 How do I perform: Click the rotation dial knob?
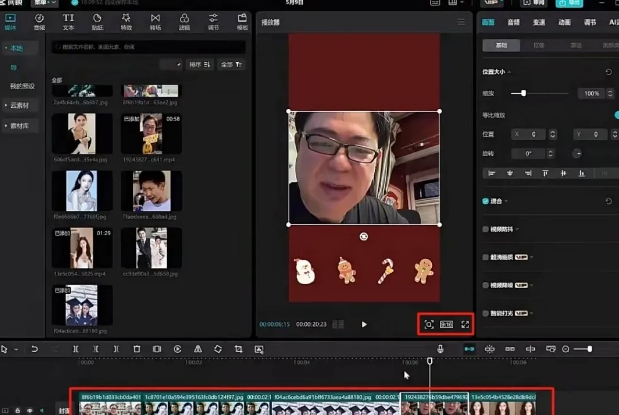point(577,154)
